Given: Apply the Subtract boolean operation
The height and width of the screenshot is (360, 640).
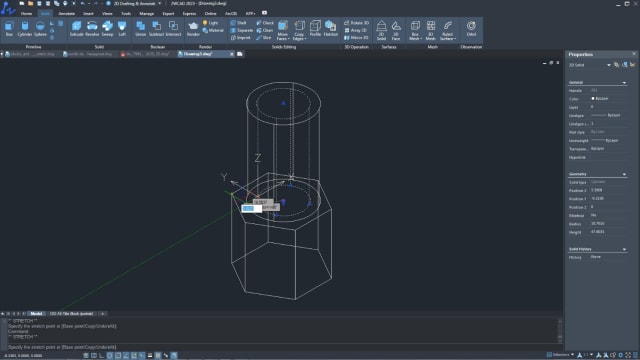Looking at the screenshot, I should (x=156, y=29).
